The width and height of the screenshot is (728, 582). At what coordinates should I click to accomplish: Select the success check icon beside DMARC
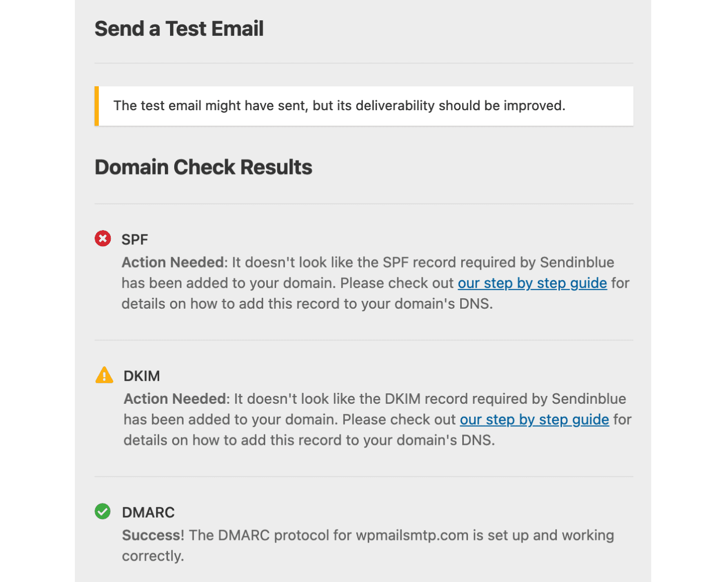(103, 512)
